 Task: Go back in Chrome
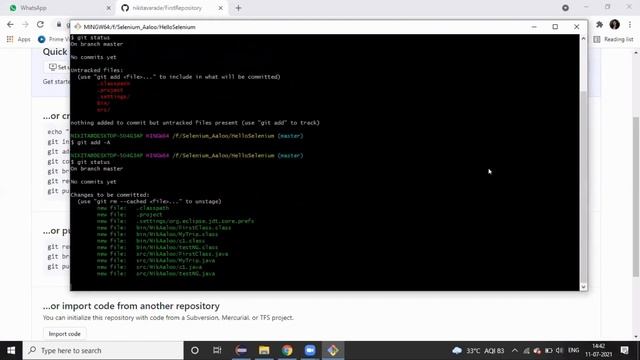tap(10, 24)
